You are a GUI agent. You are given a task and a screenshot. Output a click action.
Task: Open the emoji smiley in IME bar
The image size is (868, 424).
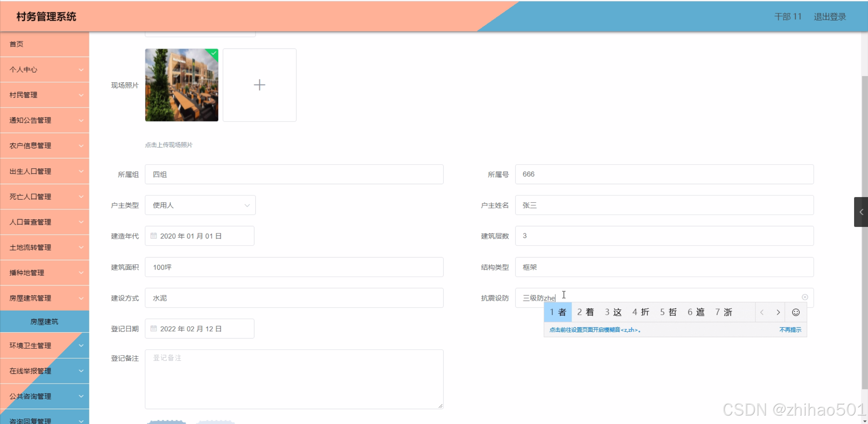coord(796,312)
